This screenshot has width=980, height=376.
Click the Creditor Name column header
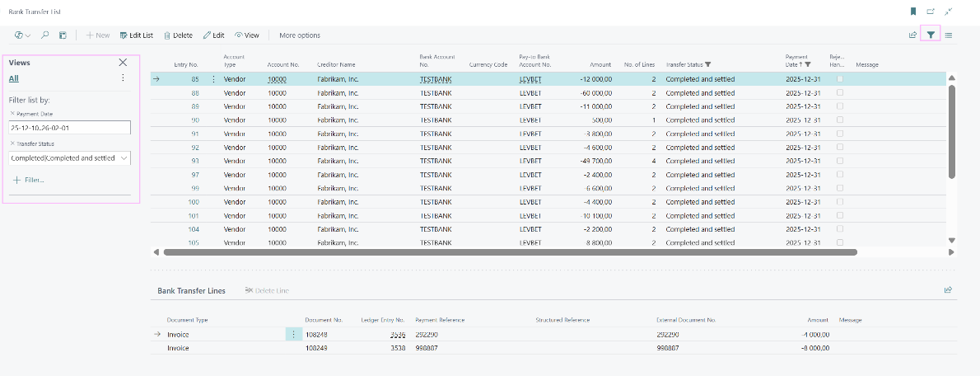(336, 64)
